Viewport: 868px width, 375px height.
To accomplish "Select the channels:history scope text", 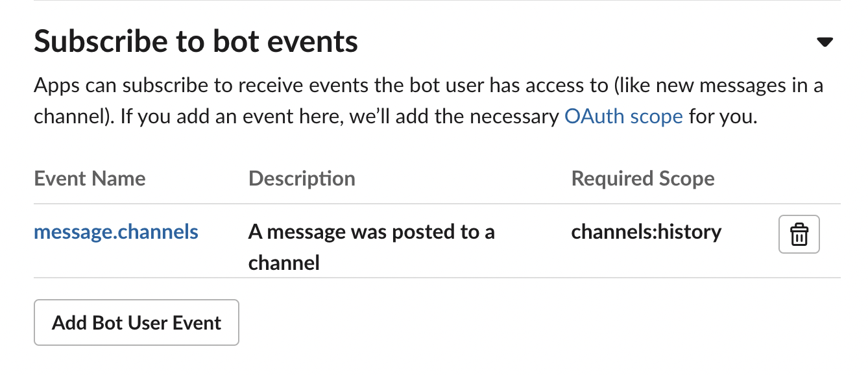I will 646,232.
